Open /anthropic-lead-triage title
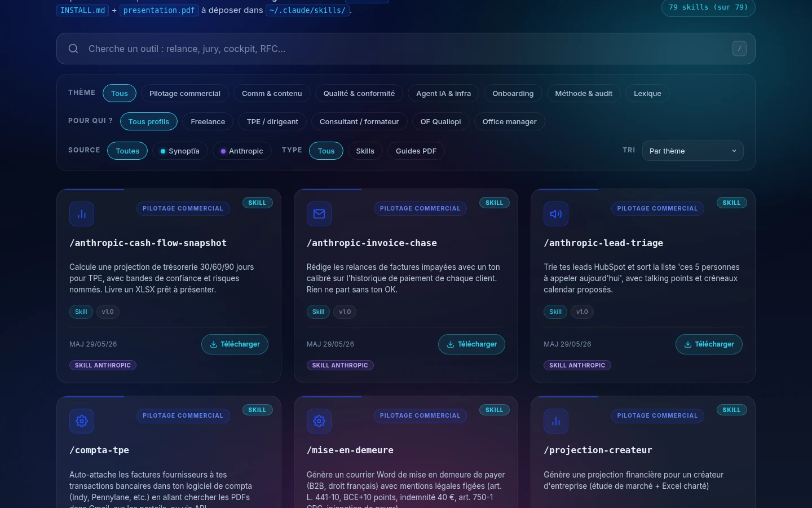Screen dimensions: 812x508 (603, 243)
